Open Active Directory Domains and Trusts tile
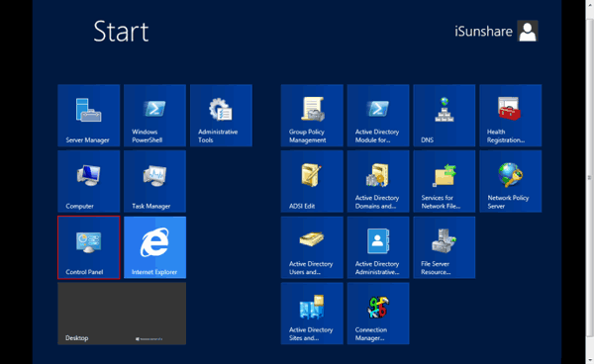This screenshot has height=364, width=594. tap(378, 181)
